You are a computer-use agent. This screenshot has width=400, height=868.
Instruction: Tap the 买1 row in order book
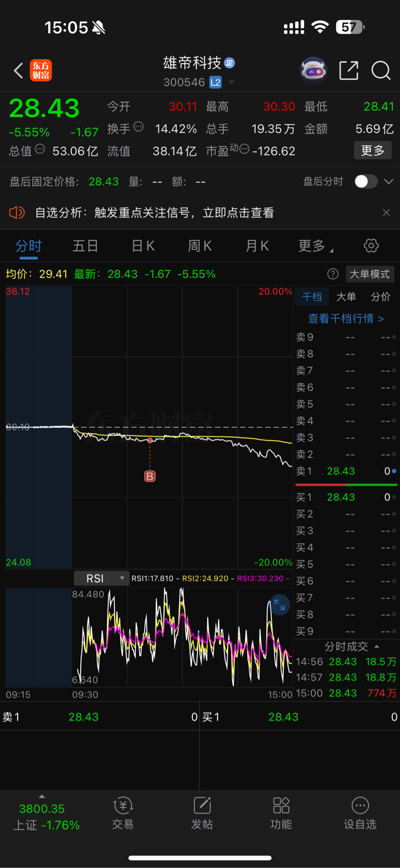pyautogui.click(x=346, y=497)
